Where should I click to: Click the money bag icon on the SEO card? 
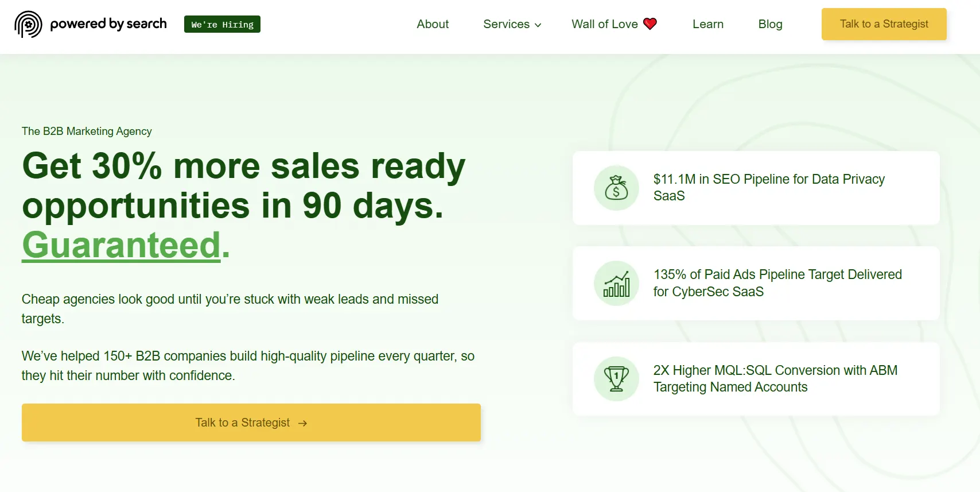(616, 188)
